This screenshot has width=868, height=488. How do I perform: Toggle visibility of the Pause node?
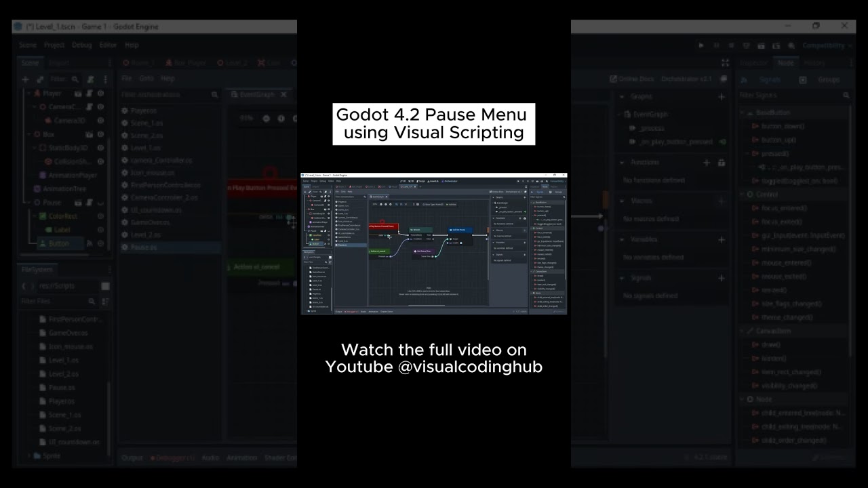[100, 203]
